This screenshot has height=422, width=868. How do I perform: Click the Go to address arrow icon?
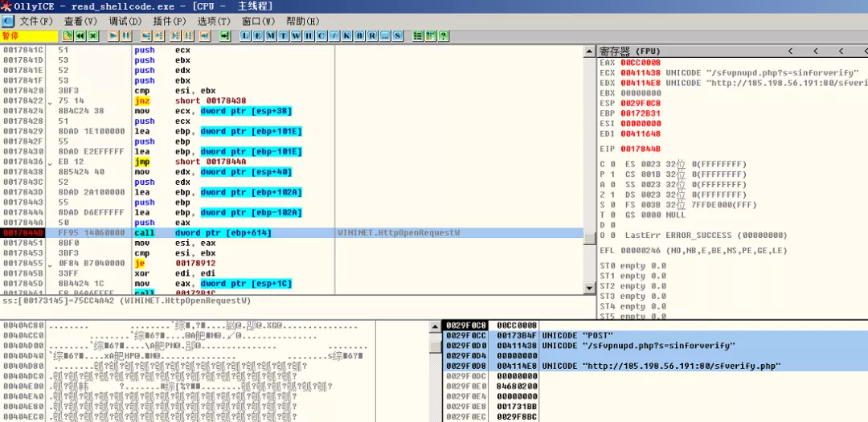coord(224,36)
